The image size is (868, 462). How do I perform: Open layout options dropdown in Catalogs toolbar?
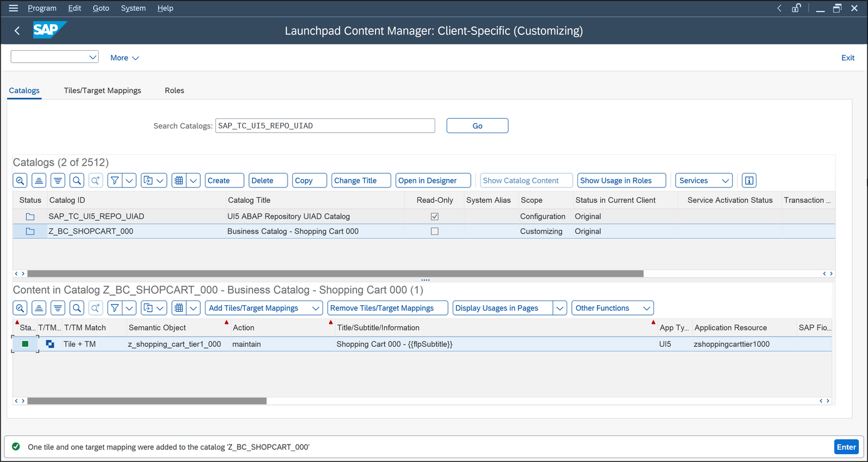point(193,180)
